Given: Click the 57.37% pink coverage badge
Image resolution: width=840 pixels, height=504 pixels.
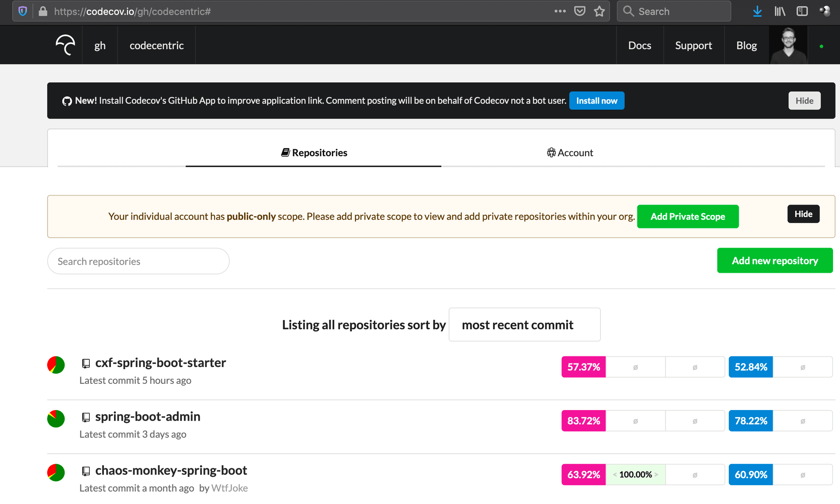Looking at the screenshot, I should point(583,367).
